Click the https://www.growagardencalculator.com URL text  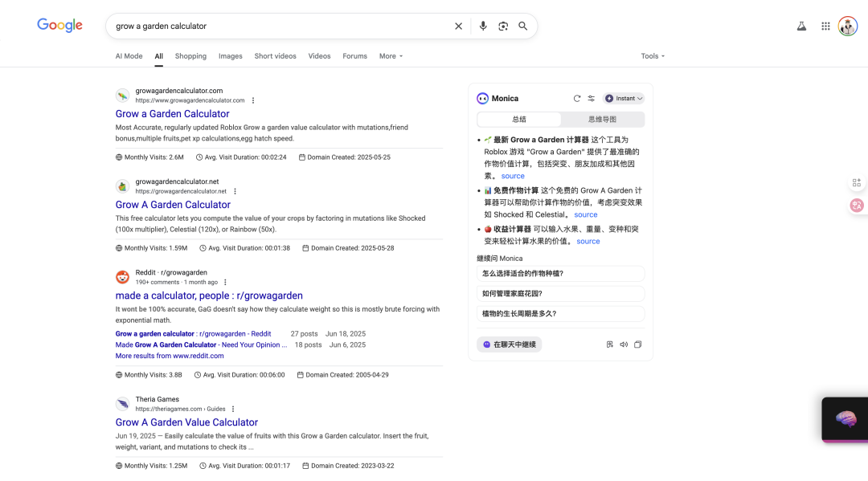pyautogui.click(x=190, y=100)
